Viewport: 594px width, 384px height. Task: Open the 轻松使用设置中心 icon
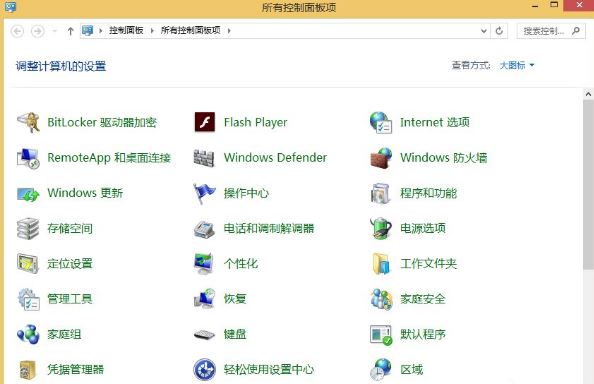205,370
